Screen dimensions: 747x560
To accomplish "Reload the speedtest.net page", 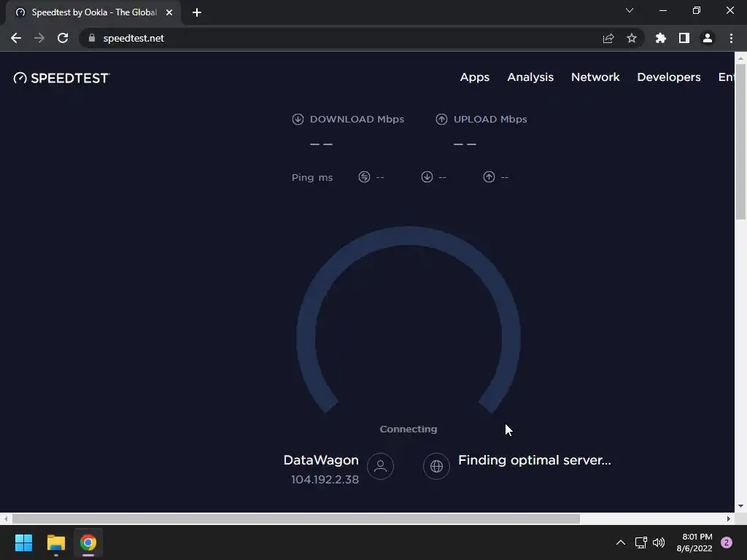I will click(63, 38).
